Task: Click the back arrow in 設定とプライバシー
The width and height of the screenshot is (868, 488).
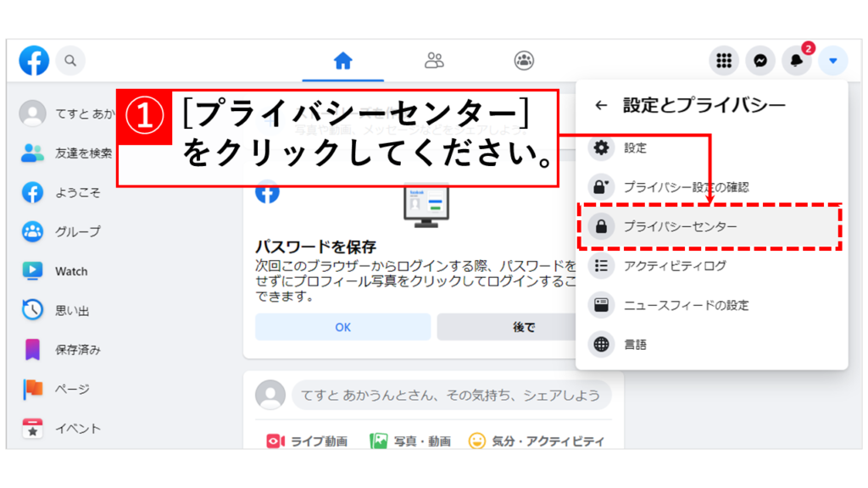Action: pyautogui.click(x=601, y=105)
